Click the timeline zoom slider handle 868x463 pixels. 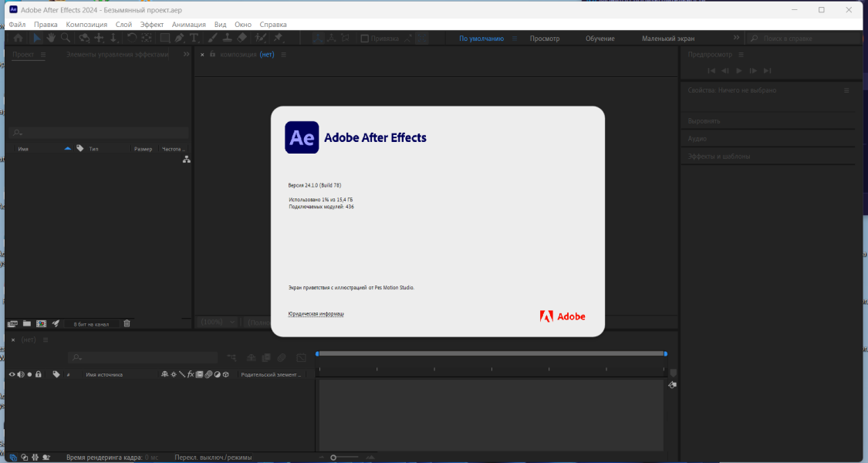point(333,458)
